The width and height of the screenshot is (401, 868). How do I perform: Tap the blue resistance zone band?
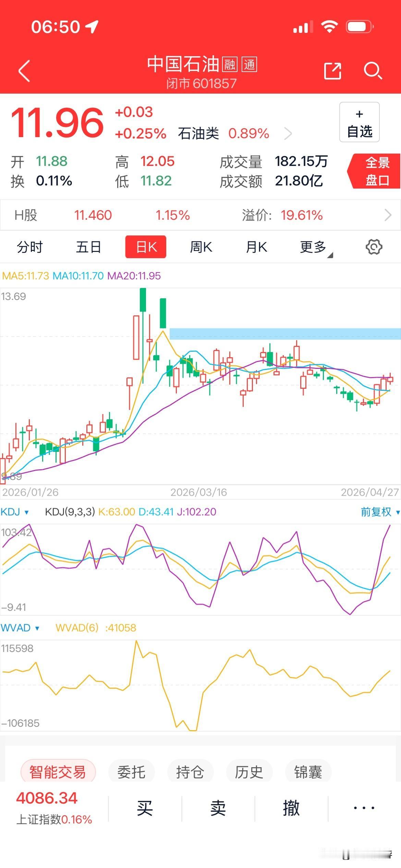[x=285, y=334]
